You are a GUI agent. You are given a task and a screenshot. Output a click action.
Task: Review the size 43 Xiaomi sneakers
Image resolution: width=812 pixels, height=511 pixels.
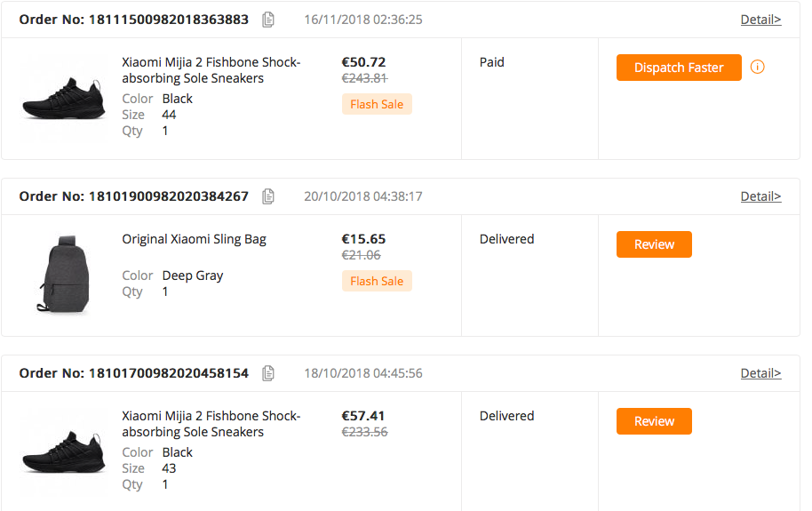coord(654,421)
